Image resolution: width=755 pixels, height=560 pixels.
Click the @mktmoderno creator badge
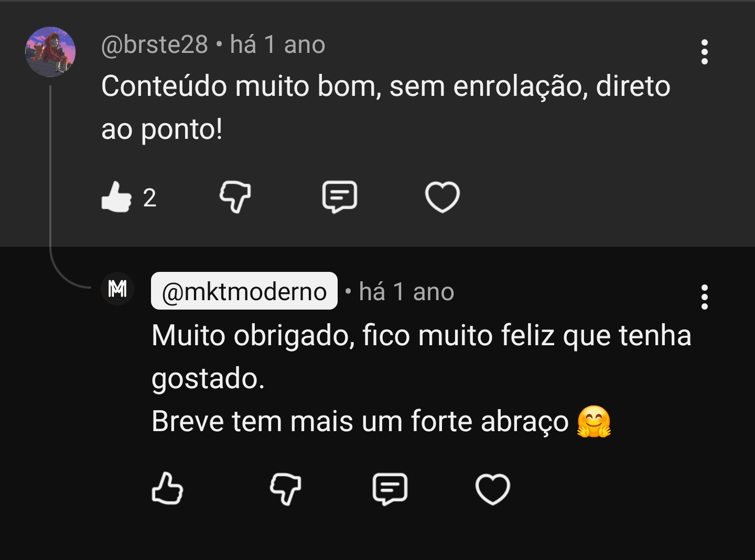coord(244,291)
